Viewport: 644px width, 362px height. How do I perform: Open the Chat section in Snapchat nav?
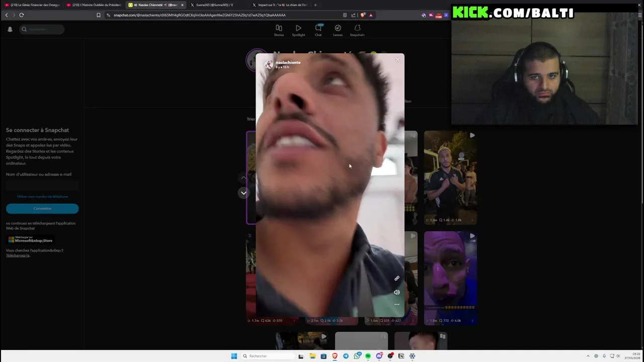coord(318,30)
